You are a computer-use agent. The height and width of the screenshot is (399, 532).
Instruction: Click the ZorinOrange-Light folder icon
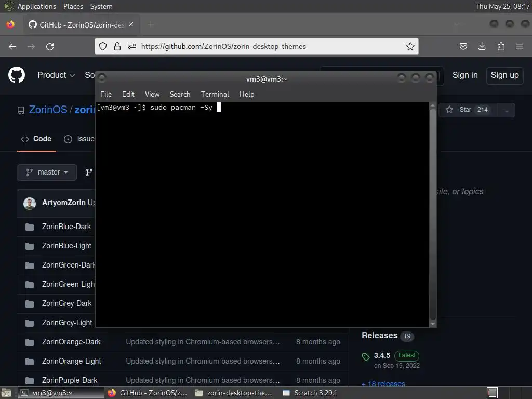30,362
